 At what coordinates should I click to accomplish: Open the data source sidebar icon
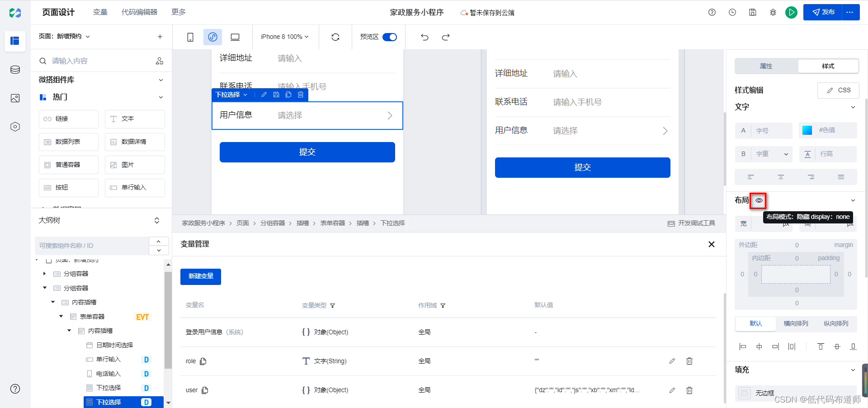pos(15,70)
